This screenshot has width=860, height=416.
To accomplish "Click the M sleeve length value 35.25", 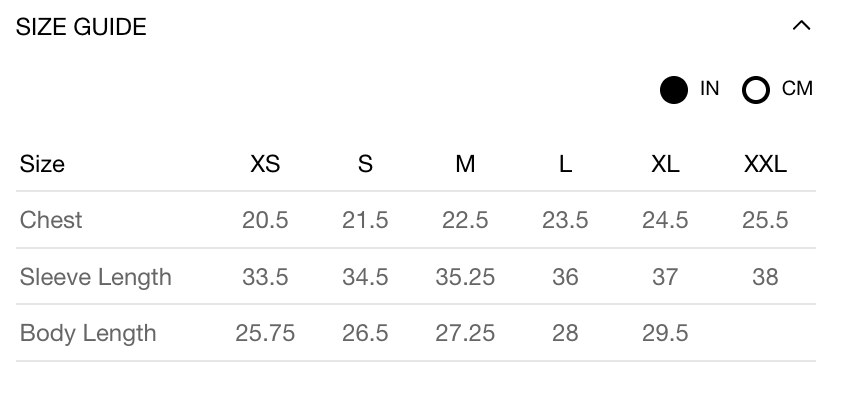I will (x=465, y=277).
